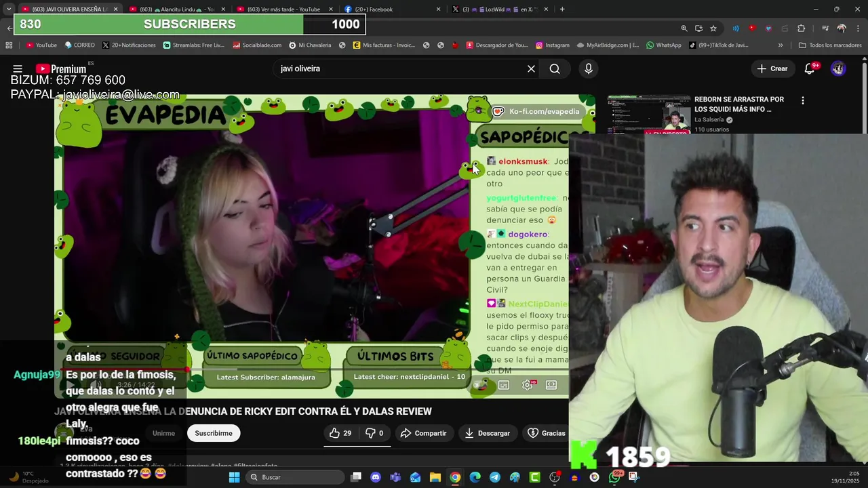
Task: Open YouTube bookmark
Action: click(x=41, y=45)
